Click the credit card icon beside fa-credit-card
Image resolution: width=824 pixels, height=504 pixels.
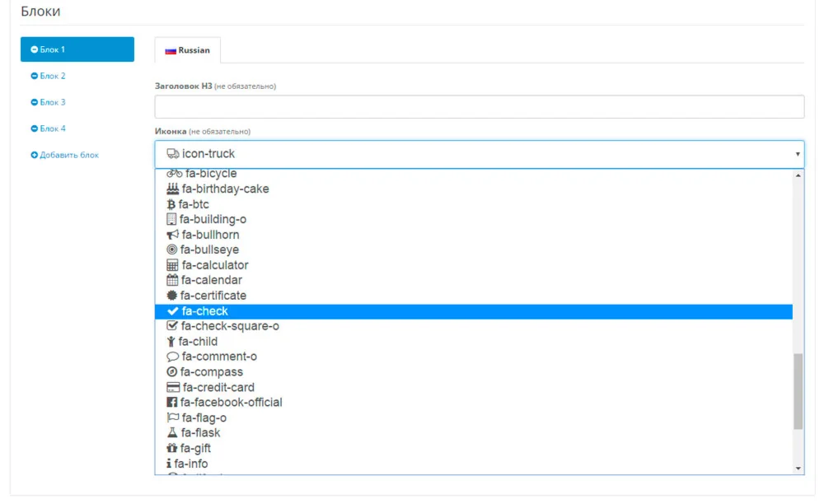point(173,387)
